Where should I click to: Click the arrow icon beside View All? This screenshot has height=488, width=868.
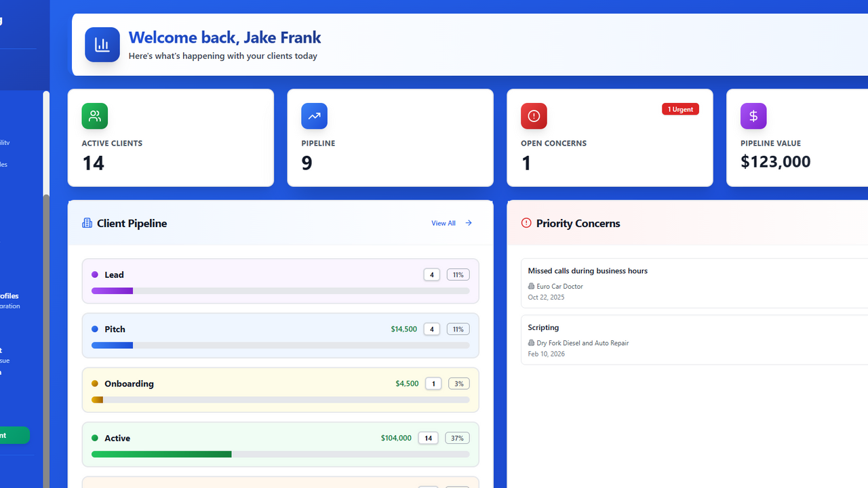click(x=469, y=223)
